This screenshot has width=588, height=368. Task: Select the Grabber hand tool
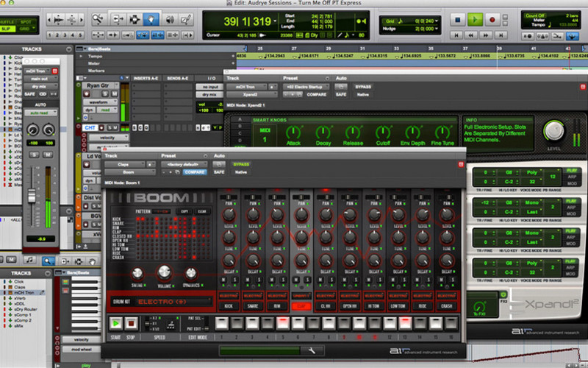(x=151, y=19)
